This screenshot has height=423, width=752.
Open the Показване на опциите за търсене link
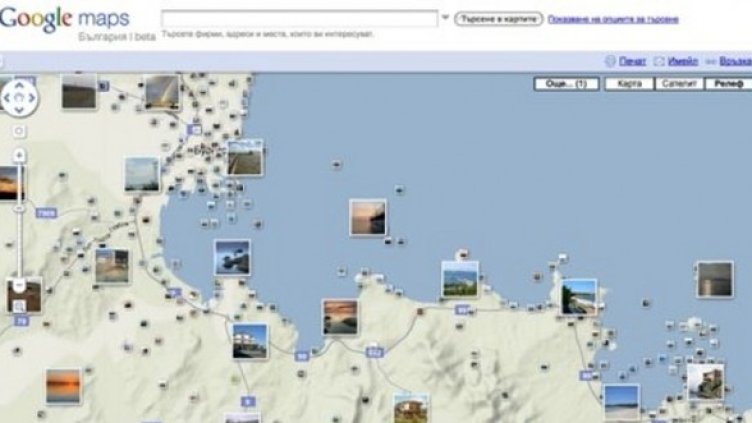614,18
